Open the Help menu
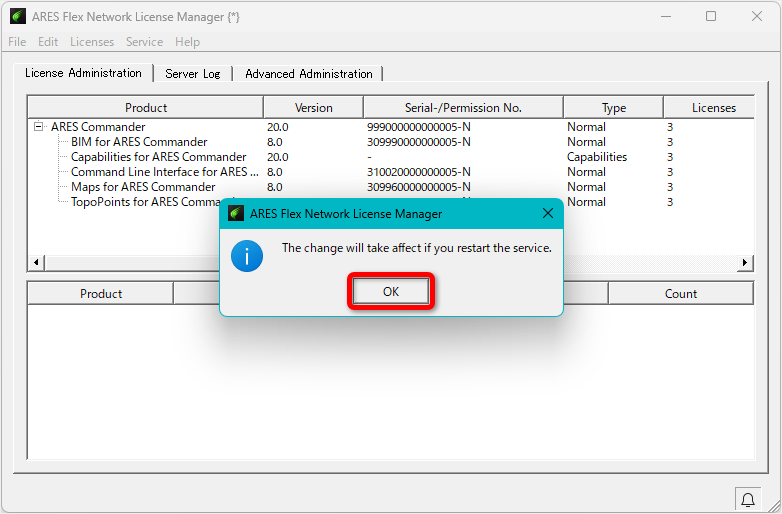Viewport: 782px width, 514px height. (x=187, y=42)
